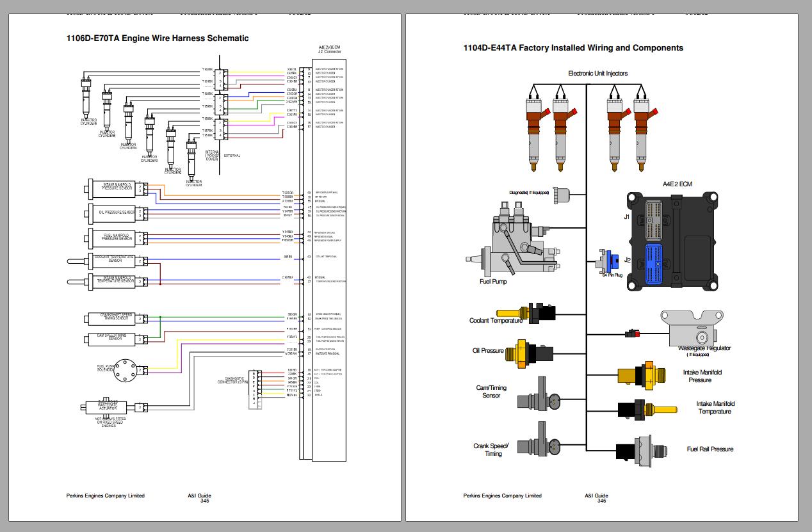Click the INJECTOR CYLINDER1 label
Image resolution: width=812 pixels, height=532 pixels.
point(194,183)
